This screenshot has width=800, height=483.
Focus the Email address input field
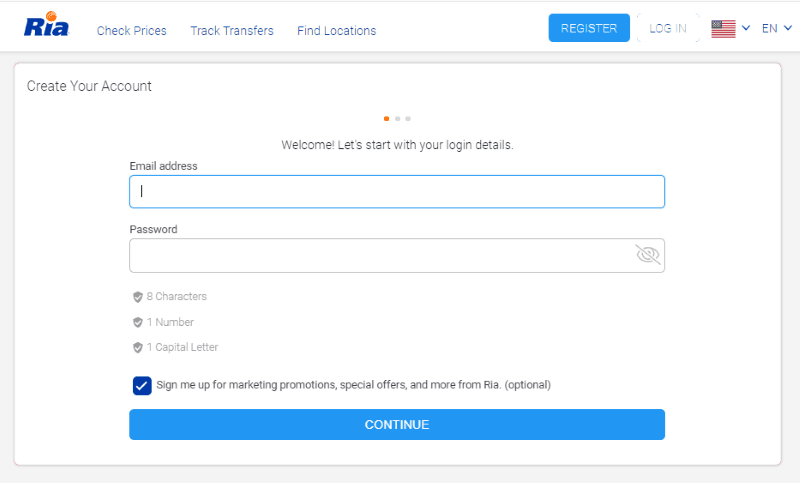[397, 192]
